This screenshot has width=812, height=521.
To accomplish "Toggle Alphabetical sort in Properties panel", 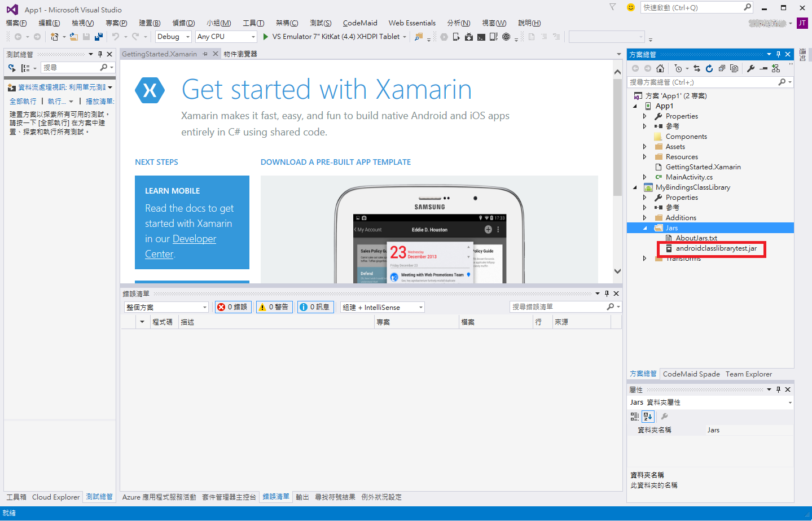I will coord(648,417).
